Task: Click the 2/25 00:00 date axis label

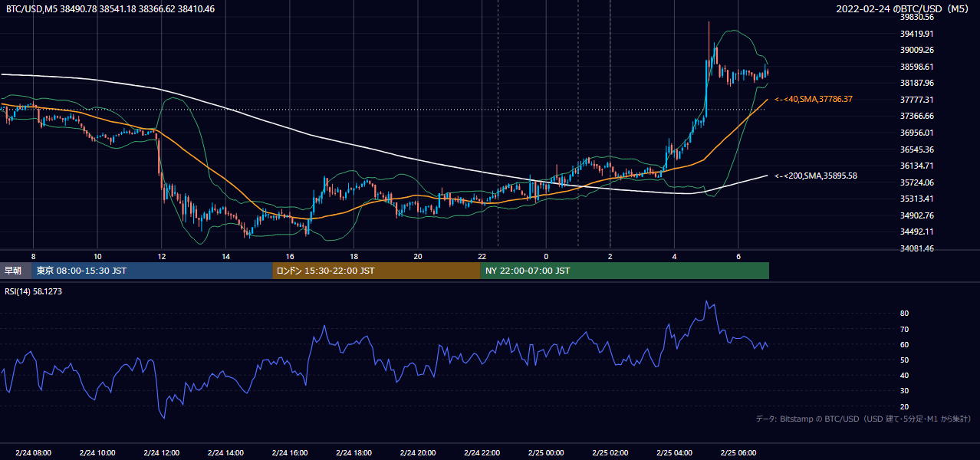Action: point(546,452)
